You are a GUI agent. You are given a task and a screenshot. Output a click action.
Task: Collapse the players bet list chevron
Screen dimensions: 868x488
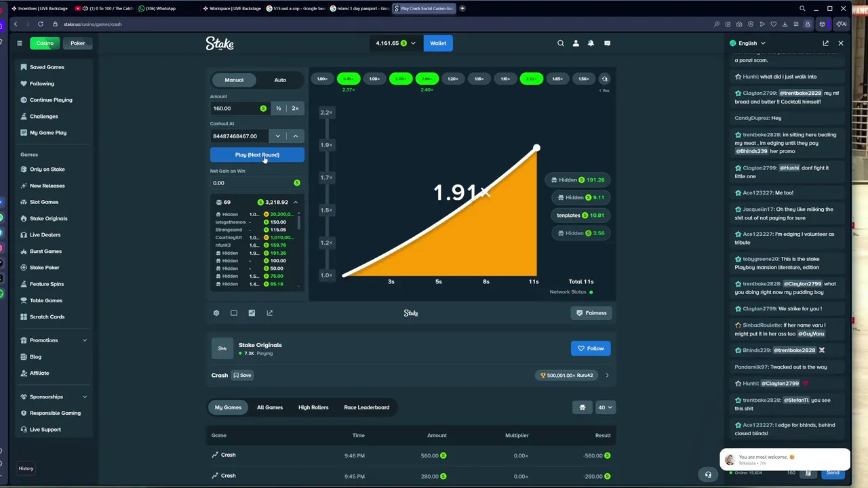[x=295, y=202]
